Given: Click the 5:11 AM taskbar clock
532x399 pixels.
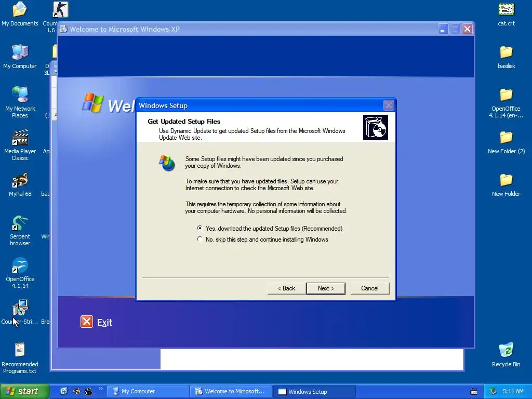Looking at the screenshot, I should (x=513, y=391).
